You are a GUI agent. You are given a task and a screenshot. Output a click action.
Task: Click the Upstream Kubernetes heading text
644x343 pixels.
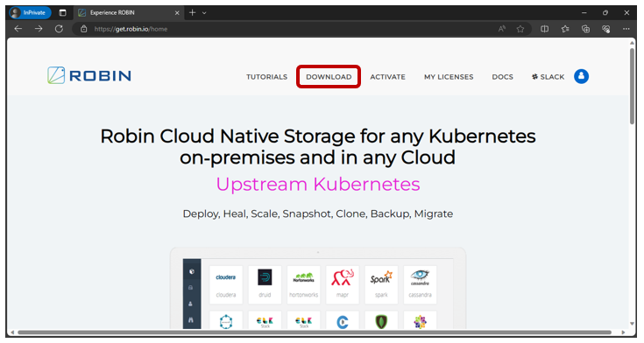[318, 185]
